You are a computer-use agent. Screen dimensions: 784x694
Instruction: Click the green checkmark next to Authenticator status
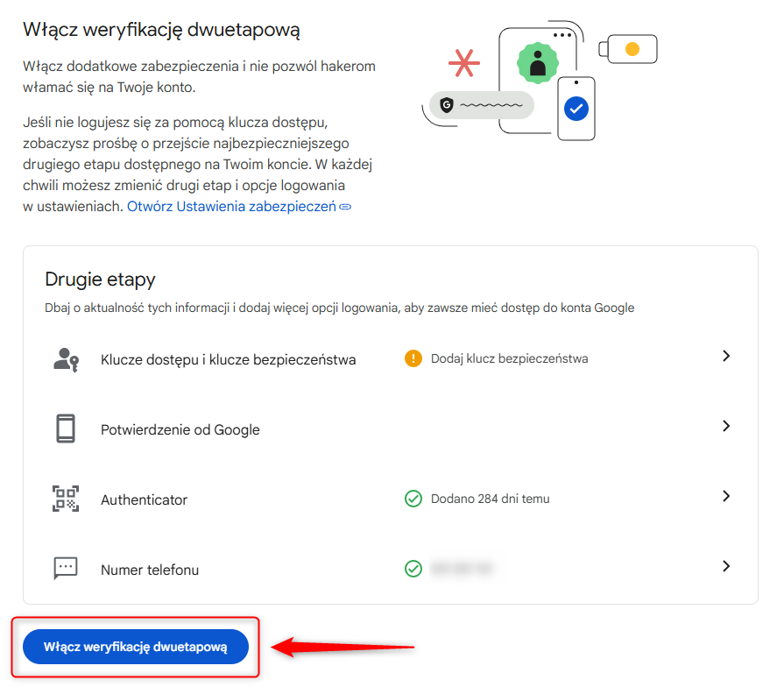[x=413, y=499]
